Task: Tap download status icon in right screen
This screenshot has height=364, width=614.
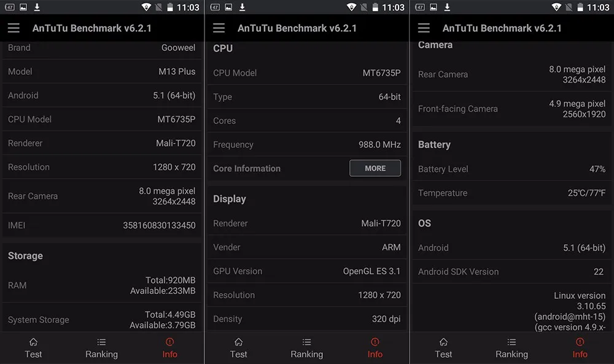Action: (447, 7)
